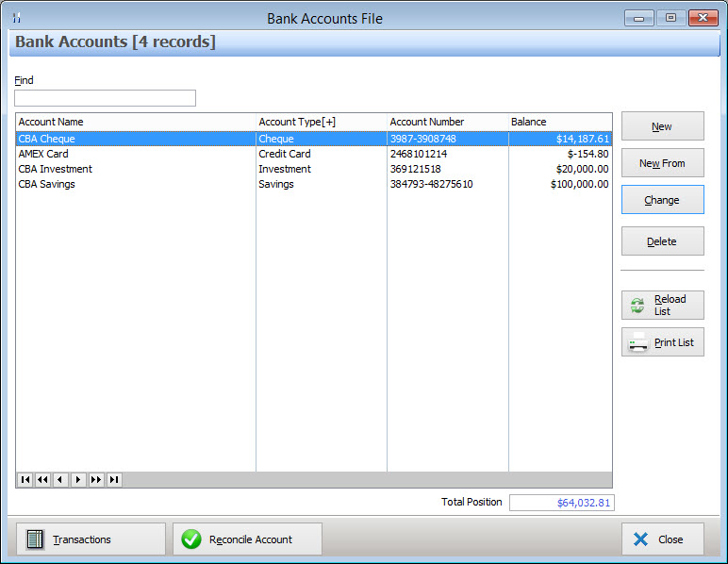The image size is (728, 564).
Task: Delete the selected bank account
Action: click(662, 241)
